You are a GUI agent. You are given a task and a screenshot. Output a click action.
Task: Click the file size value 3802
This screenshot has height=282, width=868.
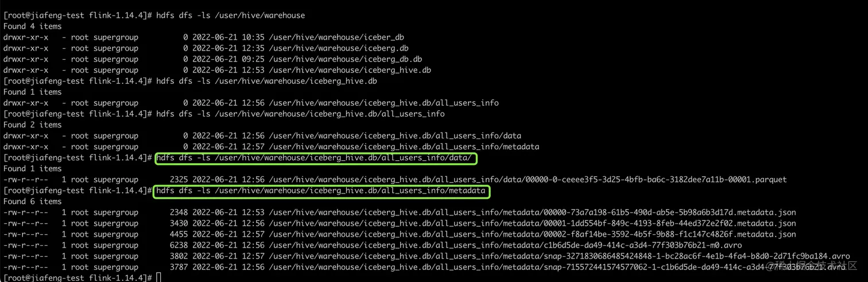click(x=179, y=256)
